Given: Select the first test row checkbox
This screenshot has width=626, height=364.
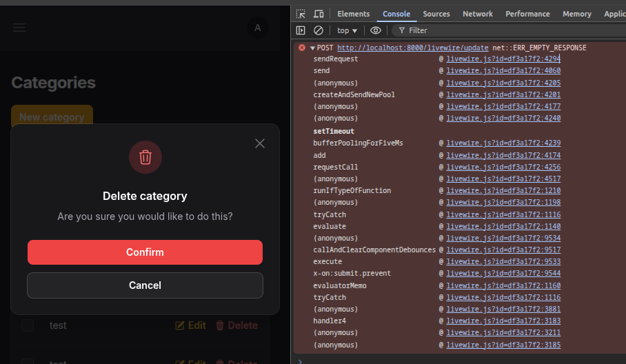Looking at the screenshot, I should pyautogui.click(x=28, y=325).
